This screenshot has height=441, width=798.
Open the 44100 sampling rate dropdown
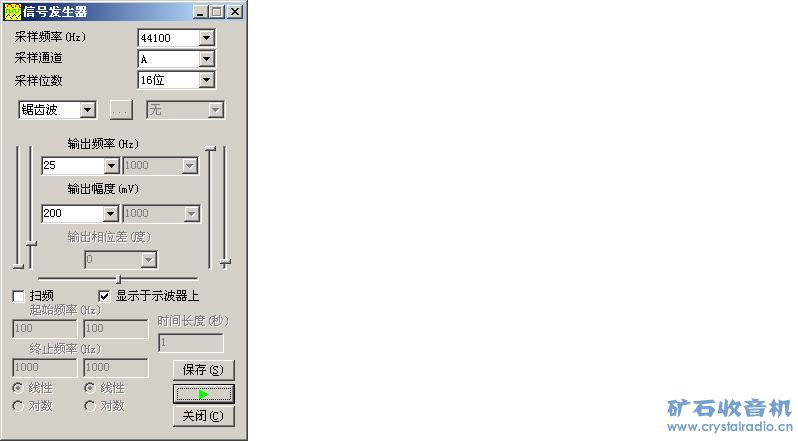click(x=206, y=38)
